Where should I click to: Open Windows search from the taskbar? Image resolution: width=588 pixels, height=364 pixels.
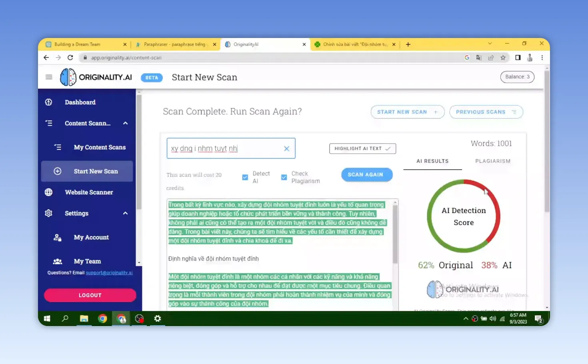(x=65, y=318)
